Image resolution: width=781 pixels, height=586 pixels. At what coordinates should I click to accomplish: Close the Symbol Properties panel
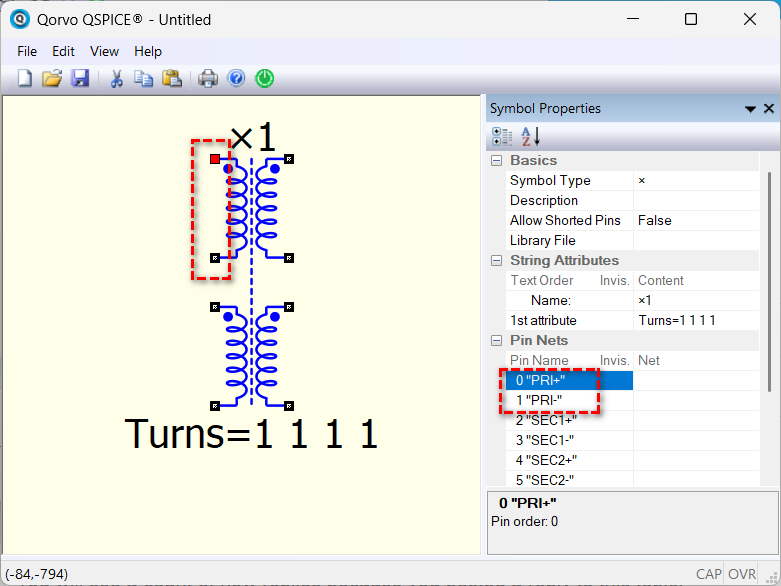pos(769,109)
